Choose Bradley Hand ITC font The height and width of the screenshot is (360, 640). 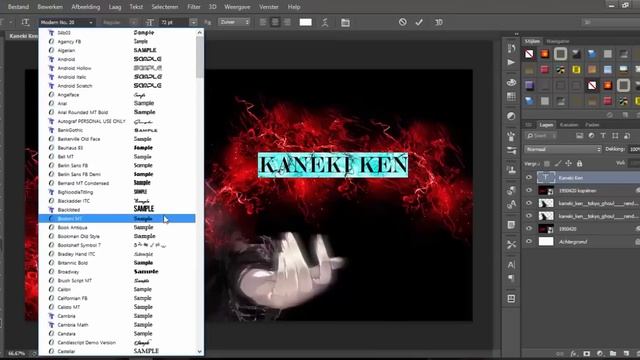coord(117,254)
